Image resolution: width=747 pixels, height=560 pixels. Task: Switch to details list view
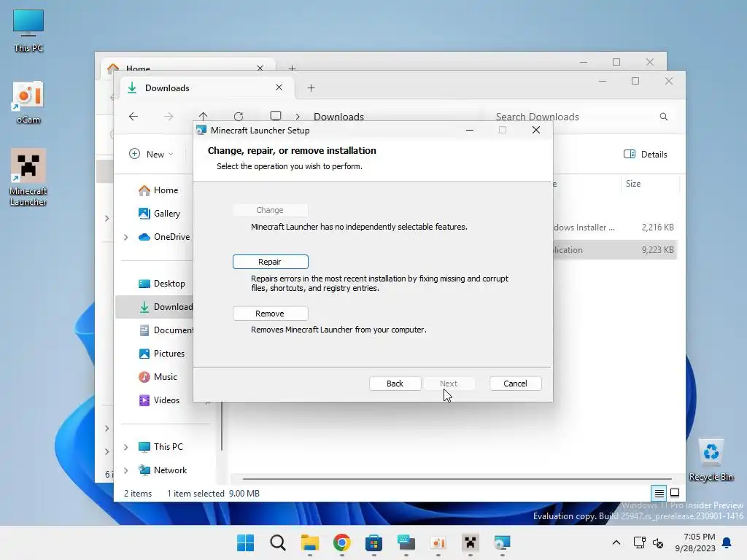tap(659, 493)
